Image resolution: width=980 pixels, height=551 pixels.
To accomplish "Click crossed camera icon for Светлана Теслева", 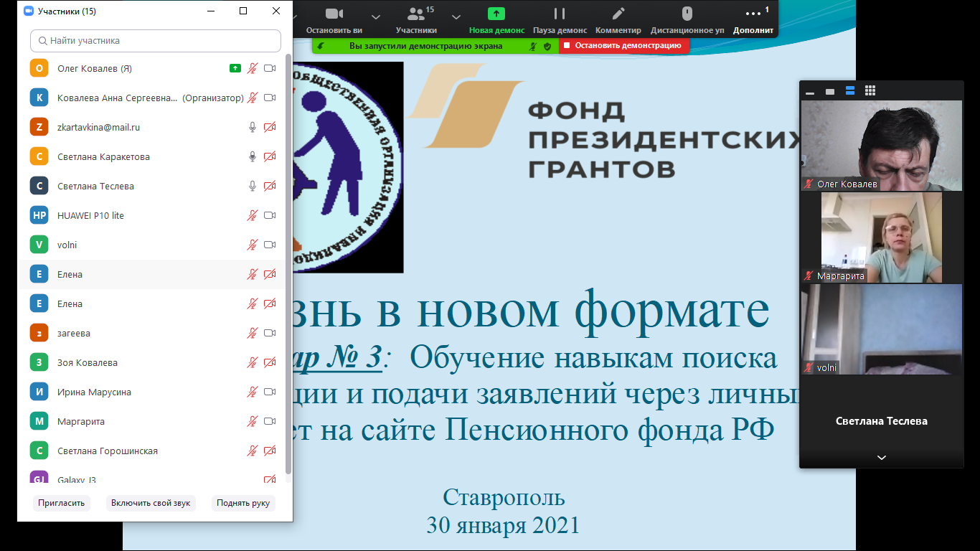I will click(270, 186).
